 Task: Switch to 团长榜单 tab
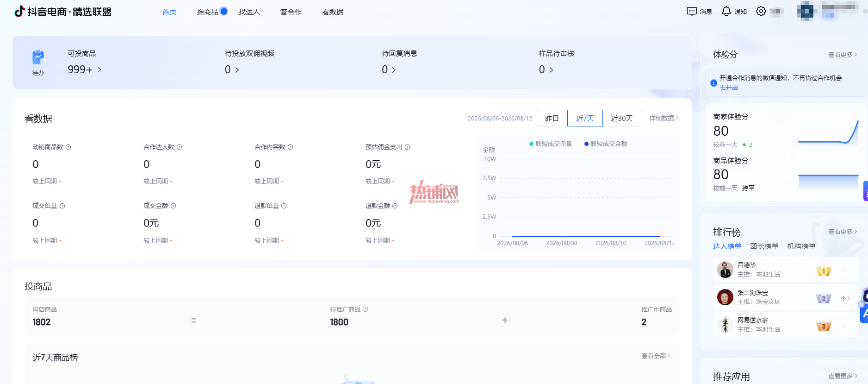[x=764, y=246]
